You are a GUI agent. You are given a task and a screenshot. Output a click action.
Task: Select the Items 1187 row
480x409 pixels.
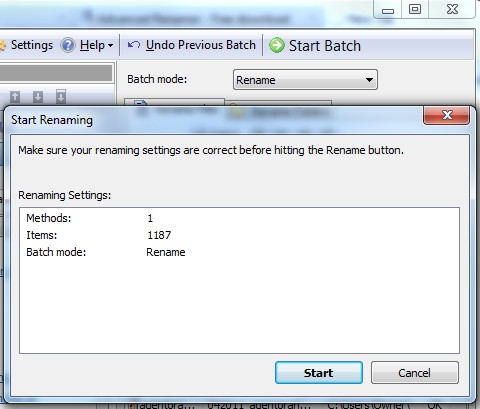(239, 235)
